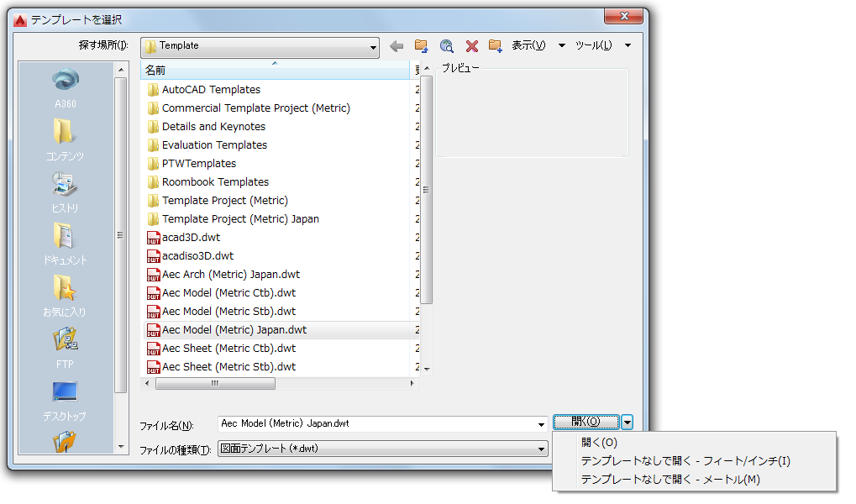Viewport: 856px width, 504px height.
Task: Select Commercial Template Project (Metric) folder
Action: pyautogui.click(x=256, y=108)
